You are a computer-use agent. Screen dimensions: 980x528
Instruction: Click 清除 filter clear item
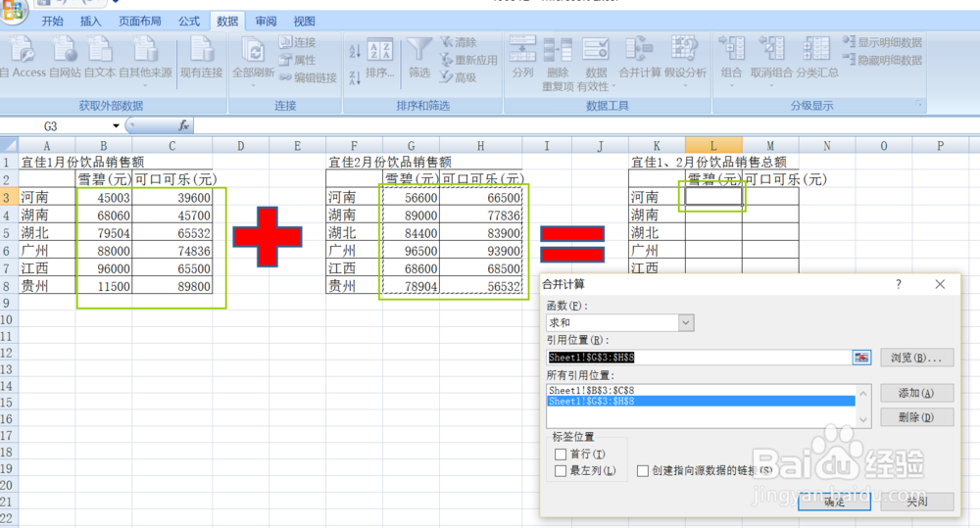(458, 42)
